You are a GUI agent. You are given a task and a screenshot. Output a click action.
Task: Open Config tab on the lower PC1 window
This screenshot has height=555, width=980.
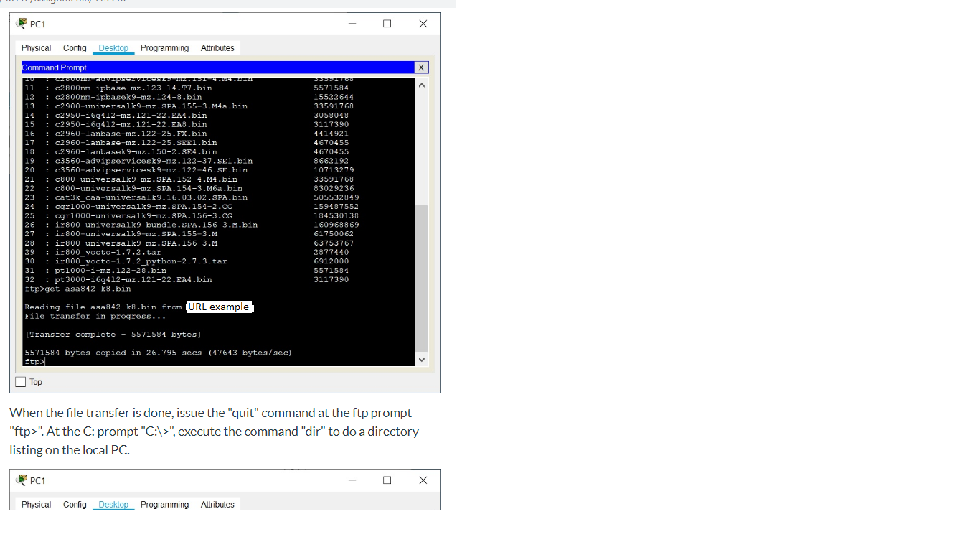point(75,504)
